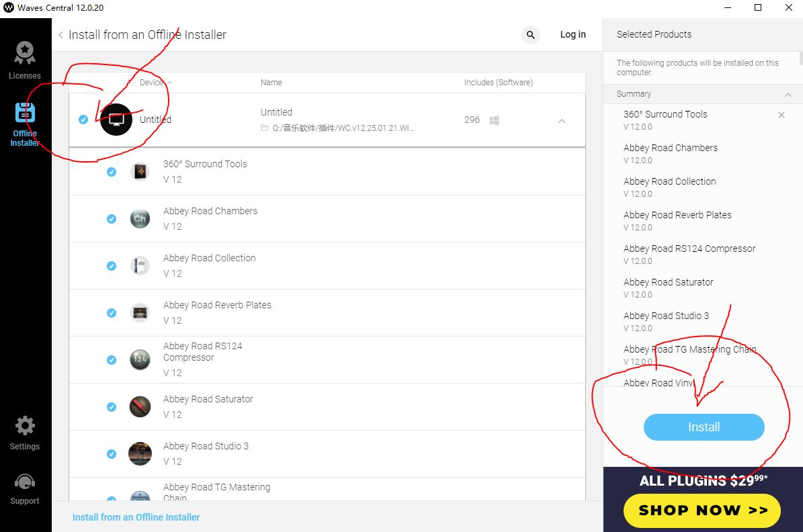Collapse the Untitled installer row chevron

562,121
